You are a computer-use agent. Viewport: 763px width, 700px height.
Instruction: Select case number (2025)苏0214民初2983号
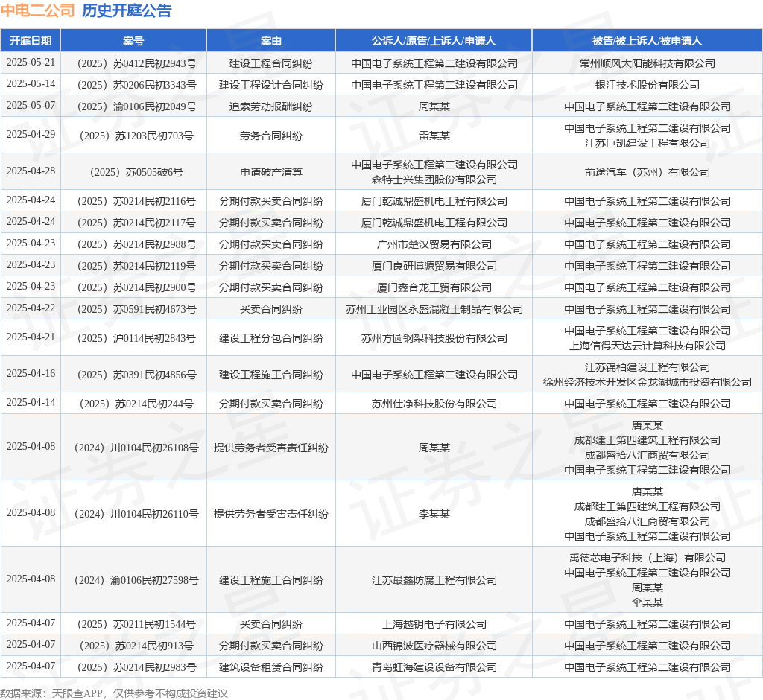(137, 667)
